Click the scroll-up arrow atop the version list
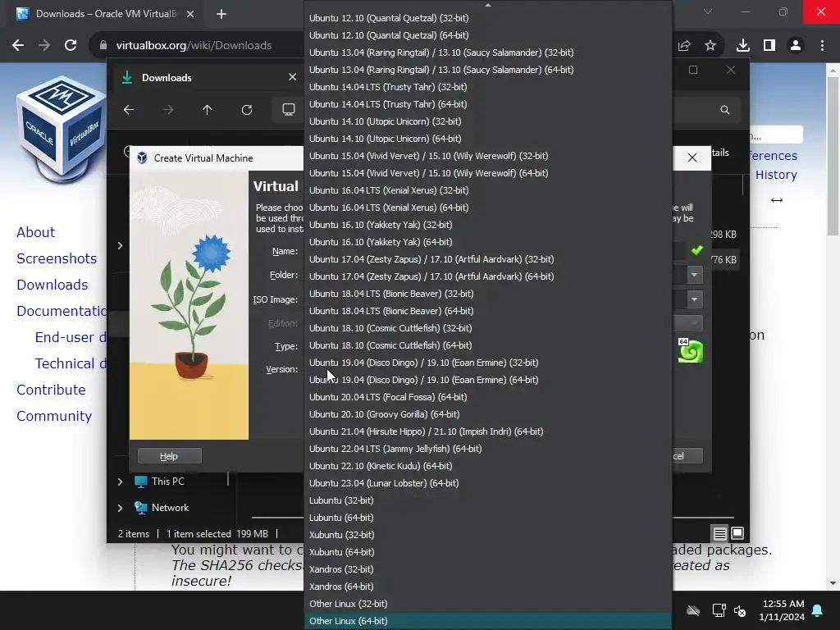This screenshot has width=840, height=630. pyautogui.click(x=487, y=5)
